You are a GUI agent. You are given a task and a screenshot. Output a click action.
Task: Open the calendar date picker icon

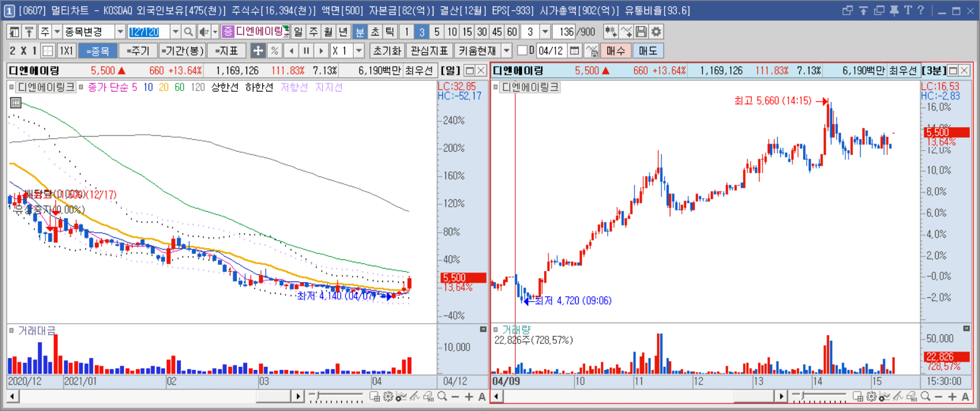[575, 51]
